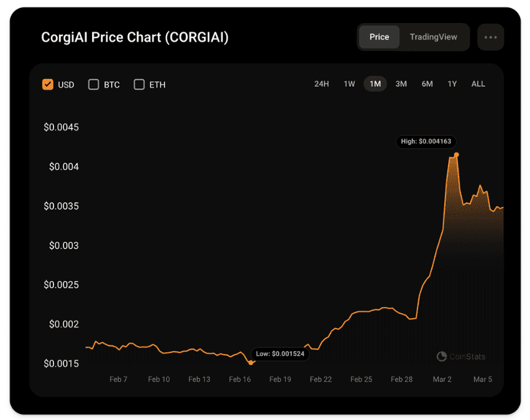This screenshot has width=530, height=420.
Task: Switch chart to 6M range
Action: click(427, 84)
